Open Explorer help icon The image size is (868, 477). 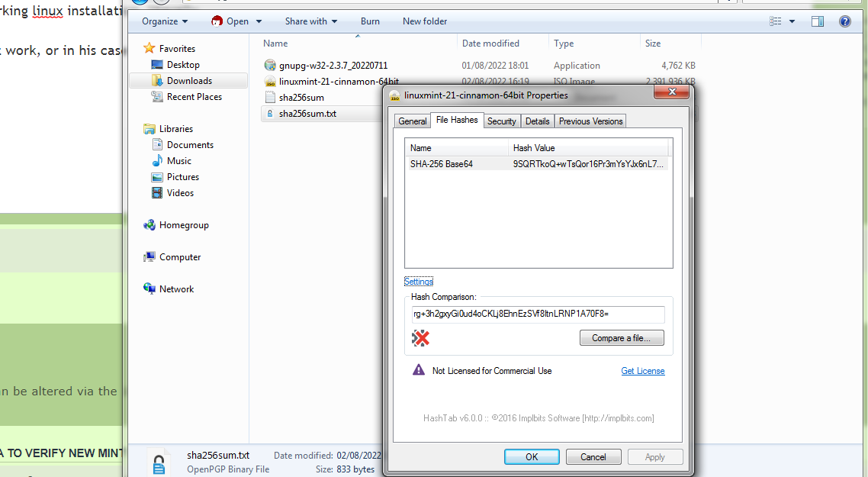tap(845, 21)
